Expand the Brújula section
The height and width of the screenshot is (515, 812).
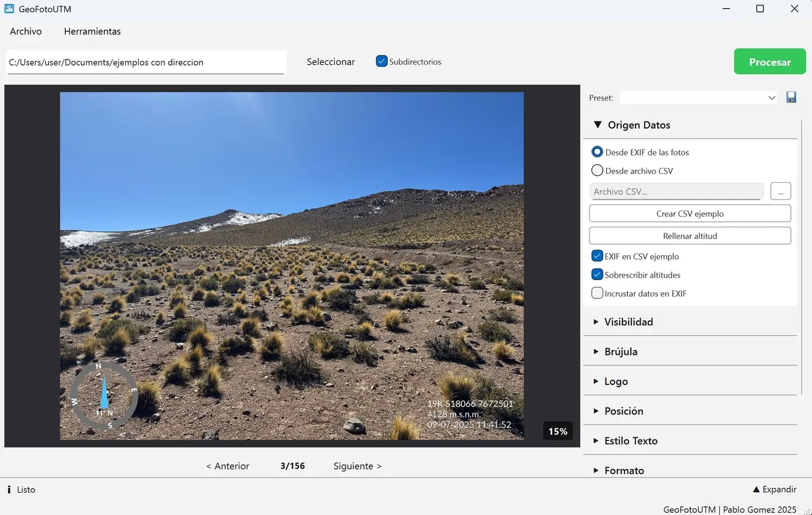[x=690, y=351]
